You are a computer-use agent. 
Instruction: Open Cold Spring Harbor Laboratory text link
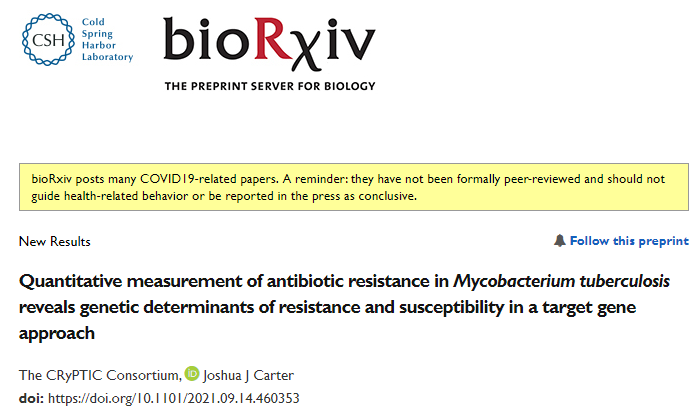(x=107, y=39)
